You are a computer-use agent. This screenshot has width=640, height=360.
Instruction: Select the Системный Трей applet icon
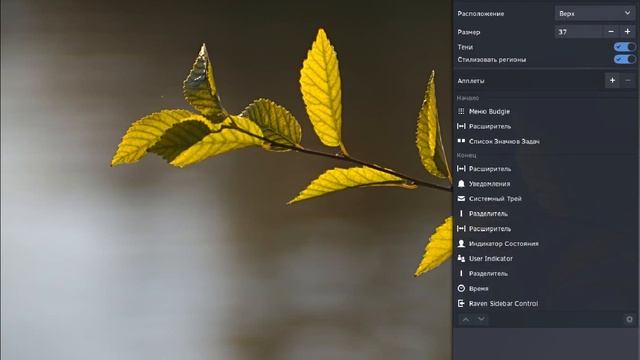point(461,198)
